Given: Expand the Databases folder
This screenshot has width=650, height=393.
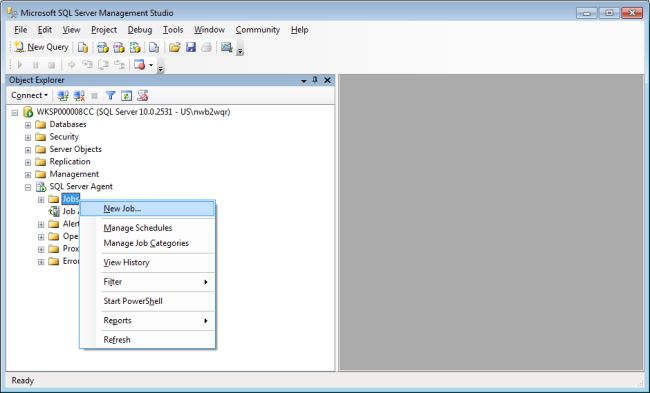Looking at the screenshot, I should pos(28,125).
